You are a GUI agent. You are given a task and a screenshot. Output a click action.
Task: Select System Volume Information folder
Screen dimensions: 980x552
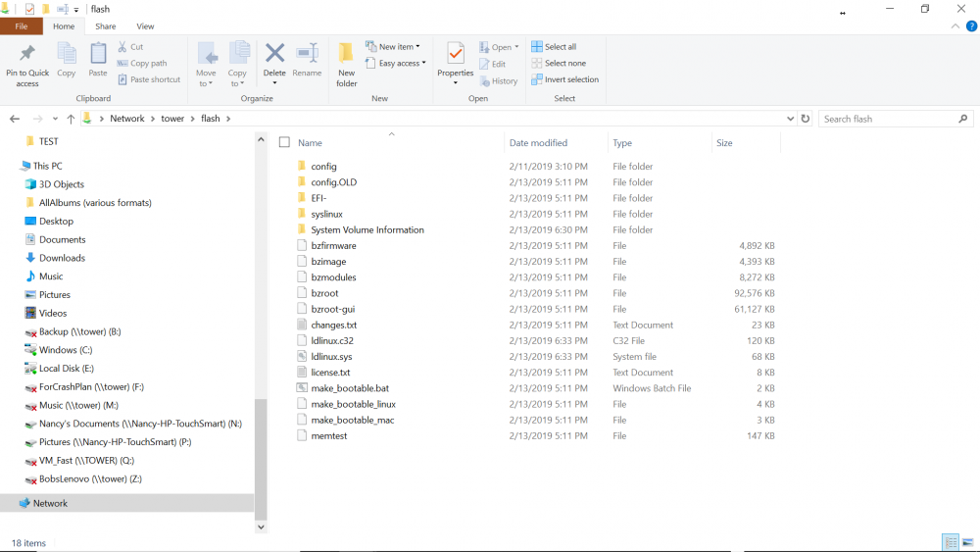[367, 230]
